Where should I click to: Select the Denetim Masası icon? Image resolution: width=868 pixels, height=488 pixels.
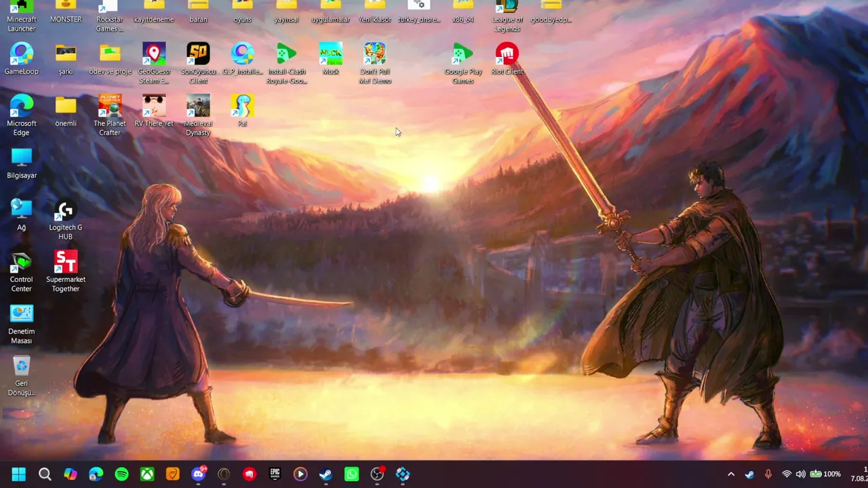[x=22, y=324]
